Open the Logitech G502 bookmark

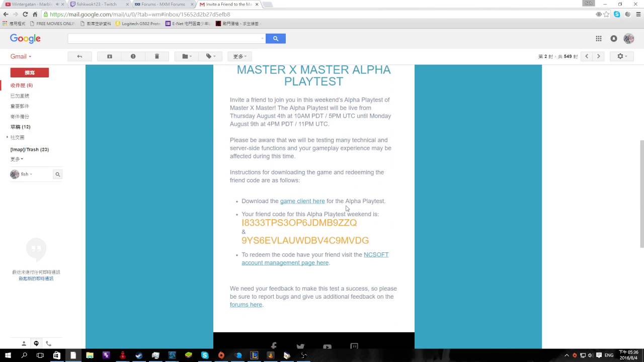[138, 24]
